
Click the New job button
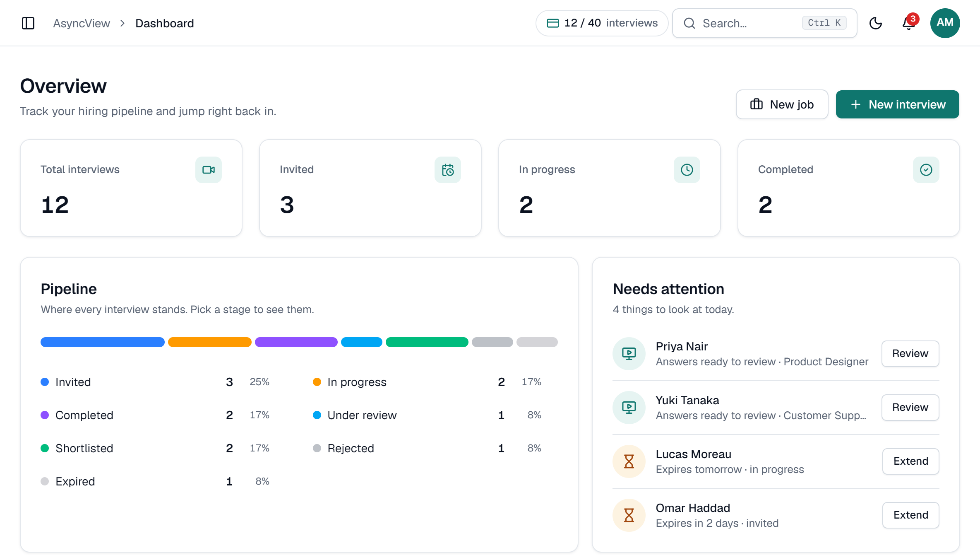(x=782, y=104)
